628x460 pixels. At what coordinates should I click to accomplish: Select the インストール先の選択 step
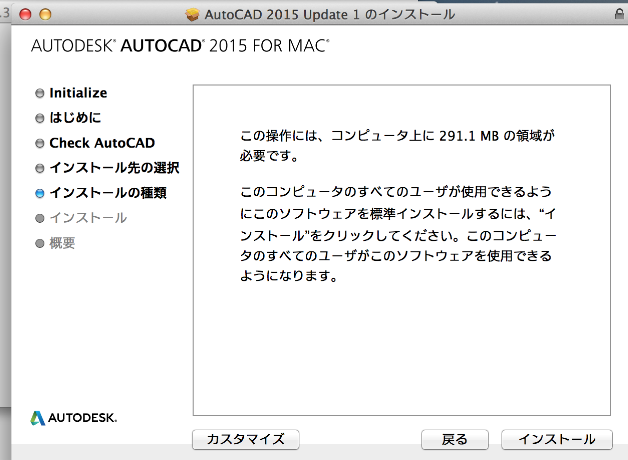114,168
